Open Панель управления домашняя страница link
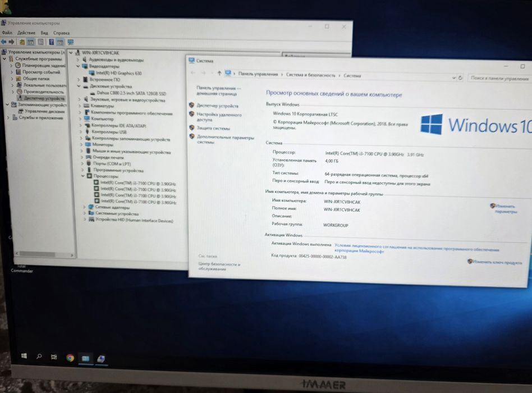This screenshot has width=532, height=393. tap(218, 90)
